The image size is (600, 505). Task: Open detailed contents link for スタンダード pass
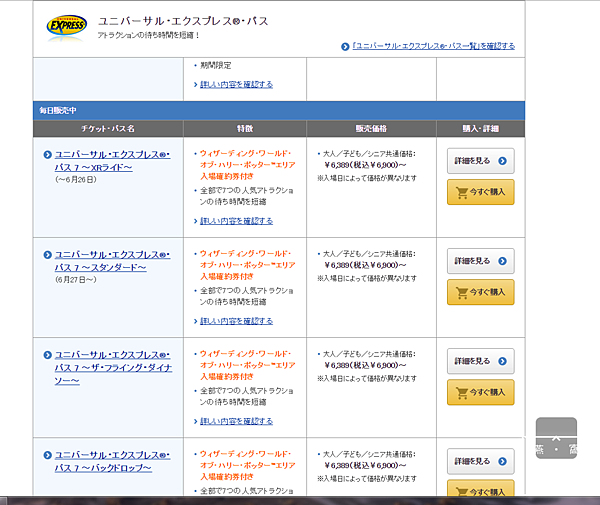[x=236, y=321]
